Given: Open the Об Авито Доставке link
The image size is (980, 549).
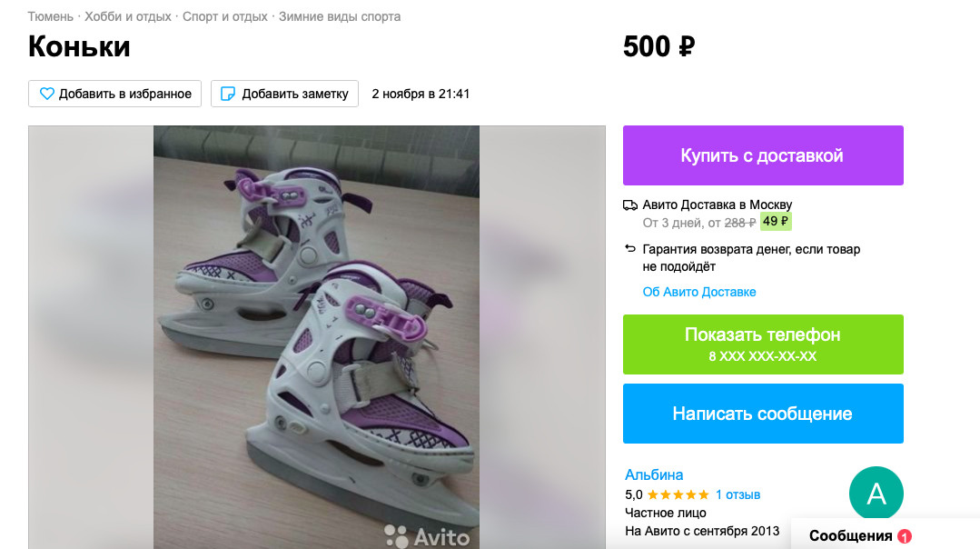Looking at the screenshot, I should click(x=699, y=292).
